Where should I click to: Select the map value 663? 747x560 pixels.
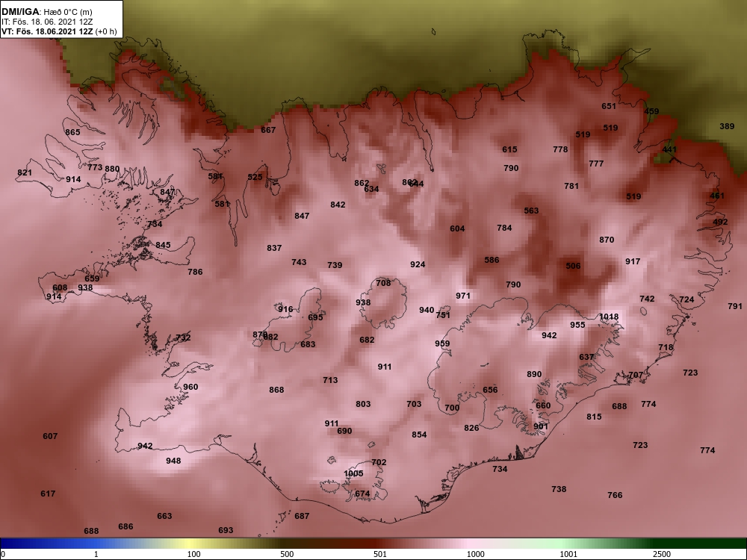pos(164,516)
